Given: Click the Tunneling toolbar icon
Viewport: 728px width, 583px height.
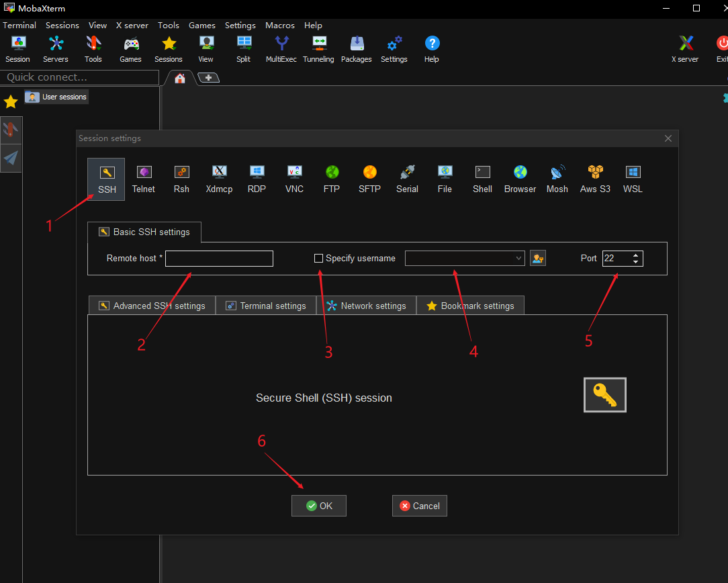Looking at the screenshot, I should pos(318,49).
